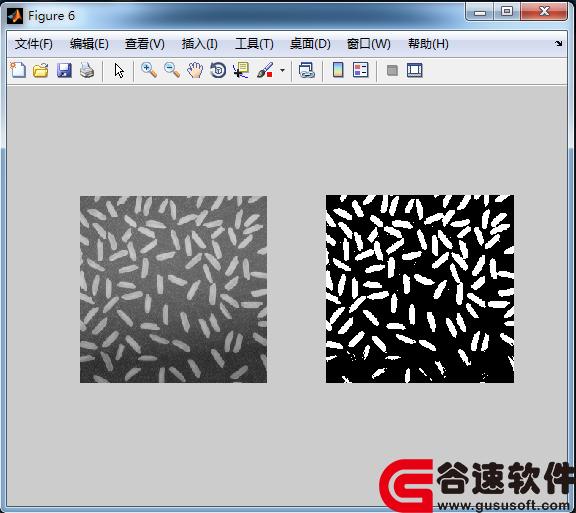Expand the Brush color dropdown arrow
576x513 pixels.
(x=282, y=70)
